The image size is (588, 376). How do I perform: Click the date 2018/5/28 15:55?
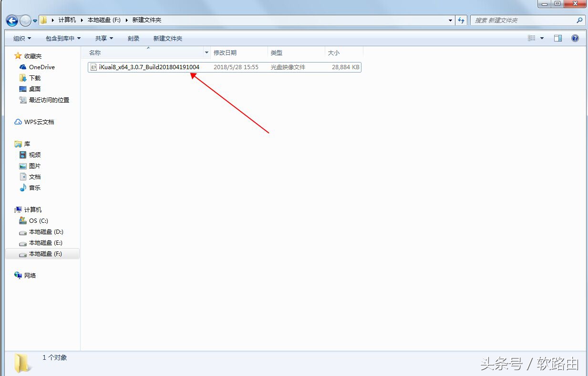click(236, 67)
